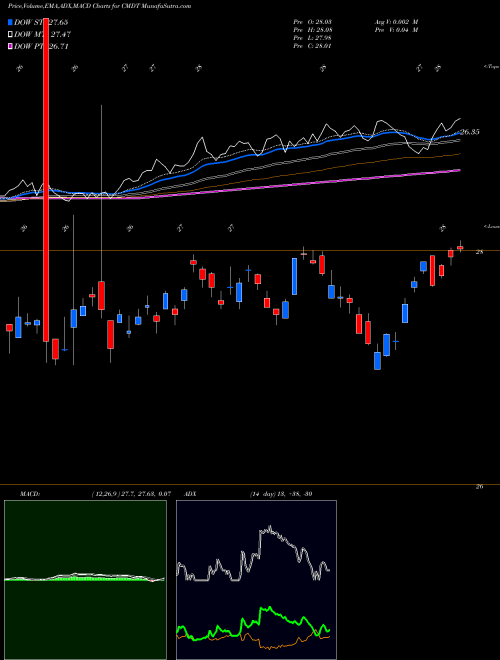Click the ADX (14 day) values text
Screen dimensions: 500x660
tap(281, 494)
